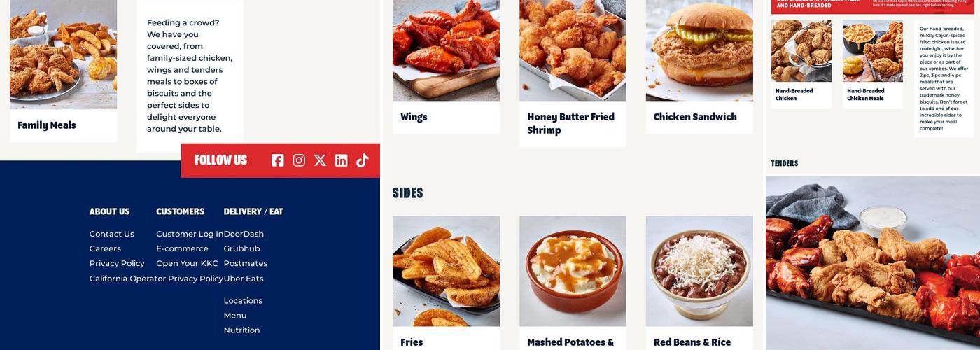980x350 pixels.
Task: Open the Contact Us footer link
Action: pos(112,234)
